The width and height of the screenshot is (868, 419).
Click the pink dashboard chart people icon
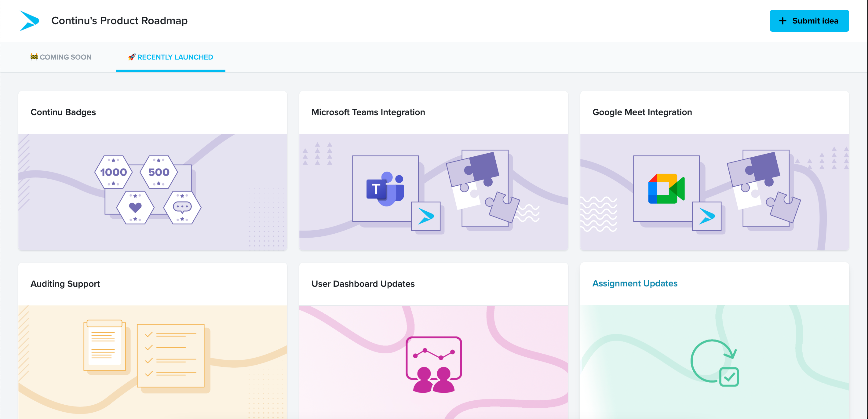click(x=434, y=364)
